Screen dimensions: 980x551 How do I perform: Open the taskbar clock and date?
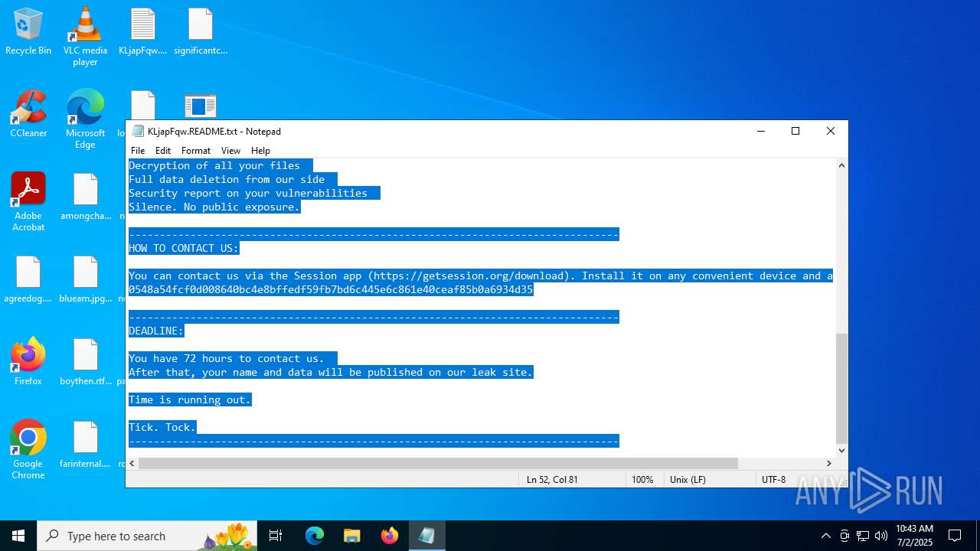pos(914,536)
